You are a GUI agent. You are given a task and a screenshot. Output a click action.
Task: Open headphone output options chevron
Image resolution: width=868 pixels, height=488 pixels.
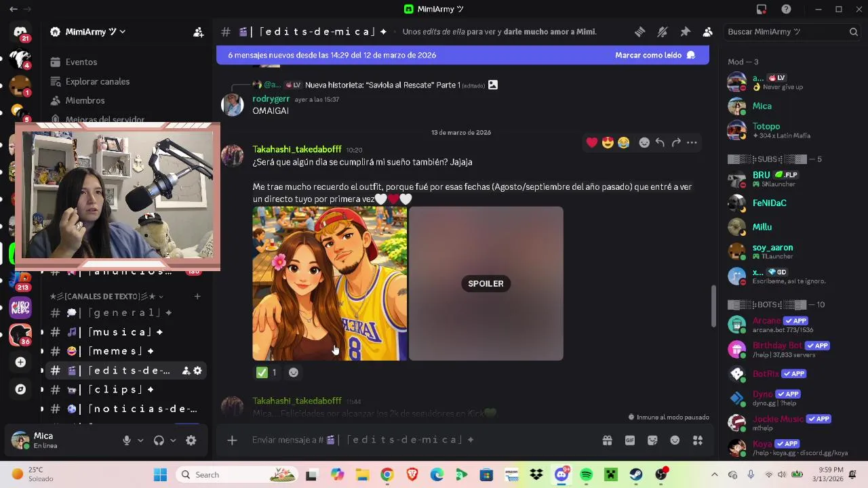point(173,440)
